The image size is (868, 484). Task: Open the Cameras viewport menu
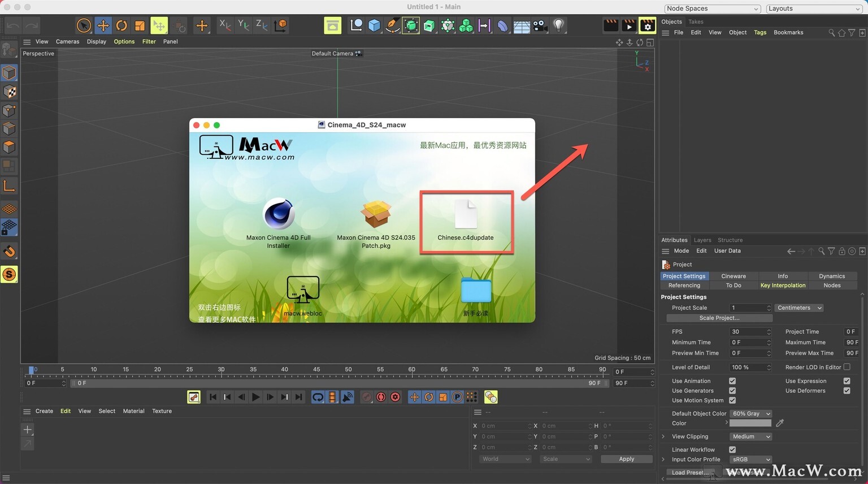tap(67, 42)
